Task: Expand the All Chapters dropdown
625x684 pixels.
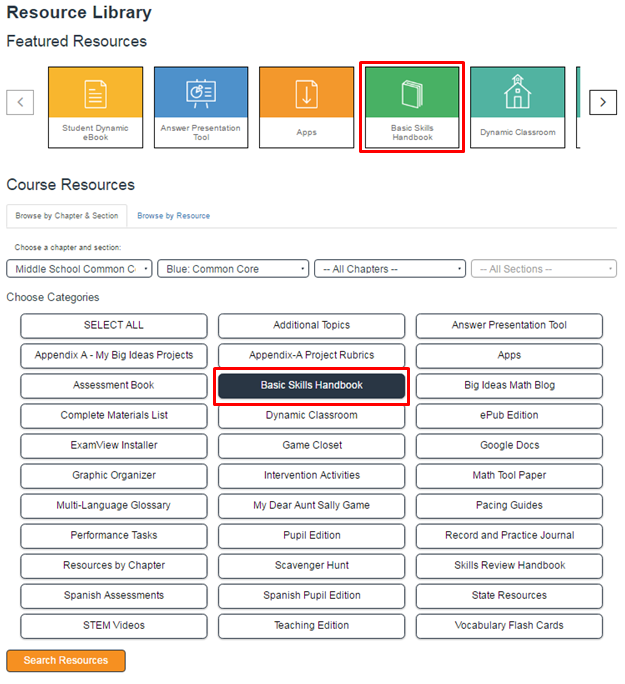Action: pyautogui.click(x=389, y=269)
